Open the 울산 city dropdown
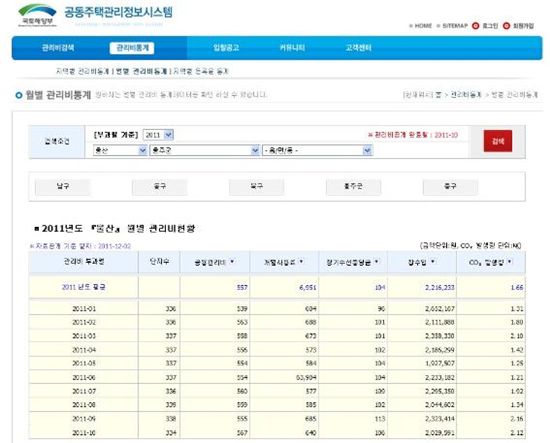 120,150
